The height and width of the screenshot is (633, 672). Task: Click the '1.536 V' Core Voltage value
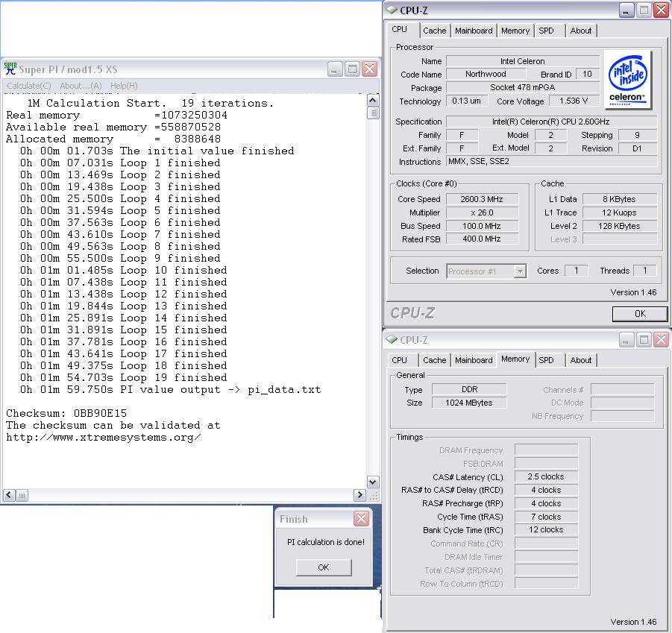pyautogui.click(x=574, y=101)
